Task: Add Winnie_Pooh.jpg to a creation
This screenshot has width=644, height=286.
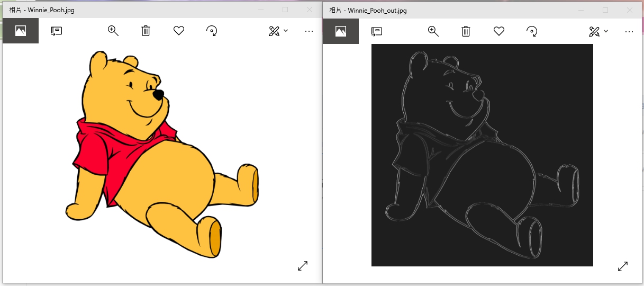Action: click(57, 31)
